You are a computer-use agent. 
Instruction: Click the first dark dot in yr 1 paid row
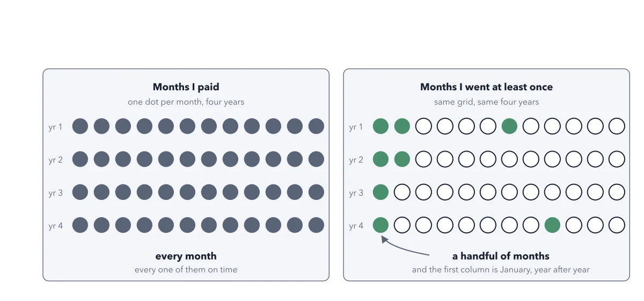(x=80, y=126)
